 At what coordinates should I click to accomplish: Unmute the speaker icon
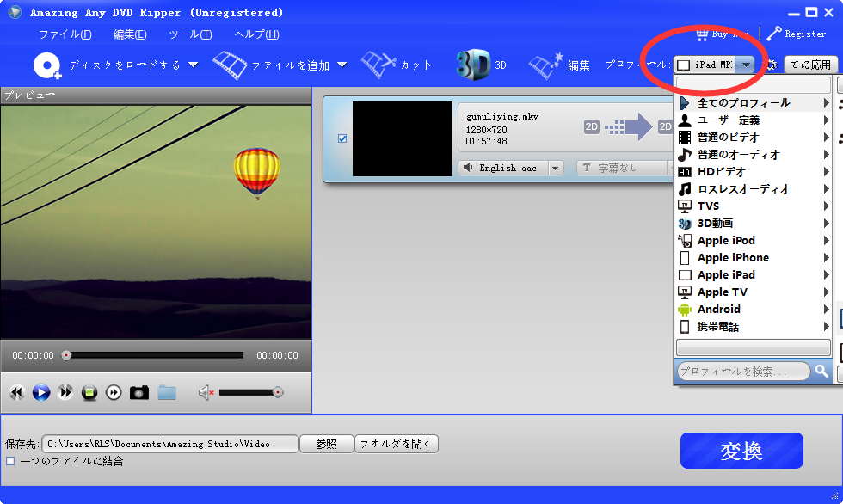206,393
